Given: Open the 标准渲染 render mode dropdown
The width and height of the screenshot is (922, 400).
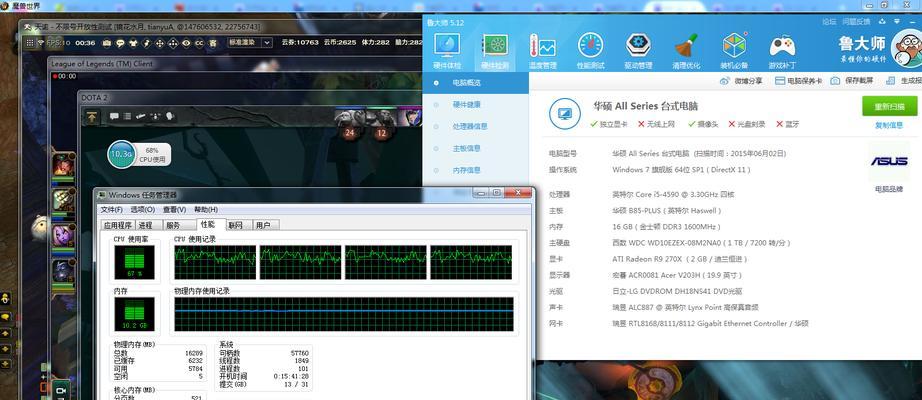Looking at the screenshot, I should pyautogui.click(x=250, y=42).
